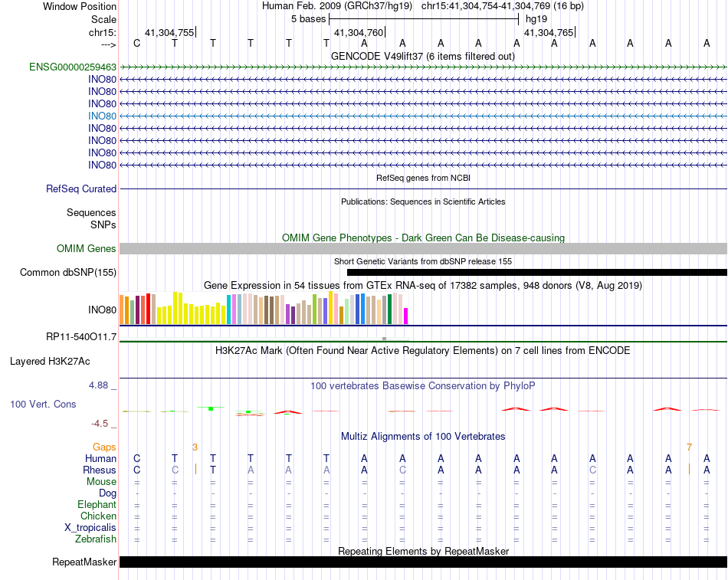Click the Elephant alignment row label
The width and height of the screenshot is (728, 580).
[x=97, y=504]
